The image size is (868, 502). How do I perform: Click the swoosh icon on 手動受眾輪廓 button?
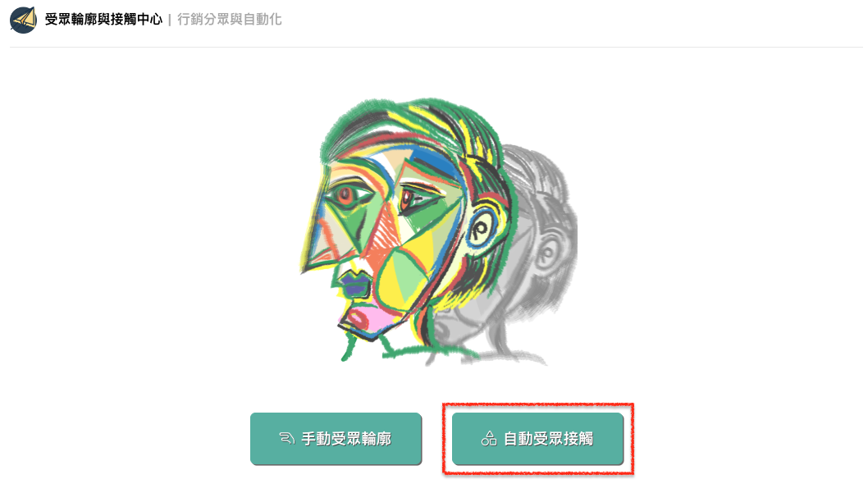click(x=287, y=439)
